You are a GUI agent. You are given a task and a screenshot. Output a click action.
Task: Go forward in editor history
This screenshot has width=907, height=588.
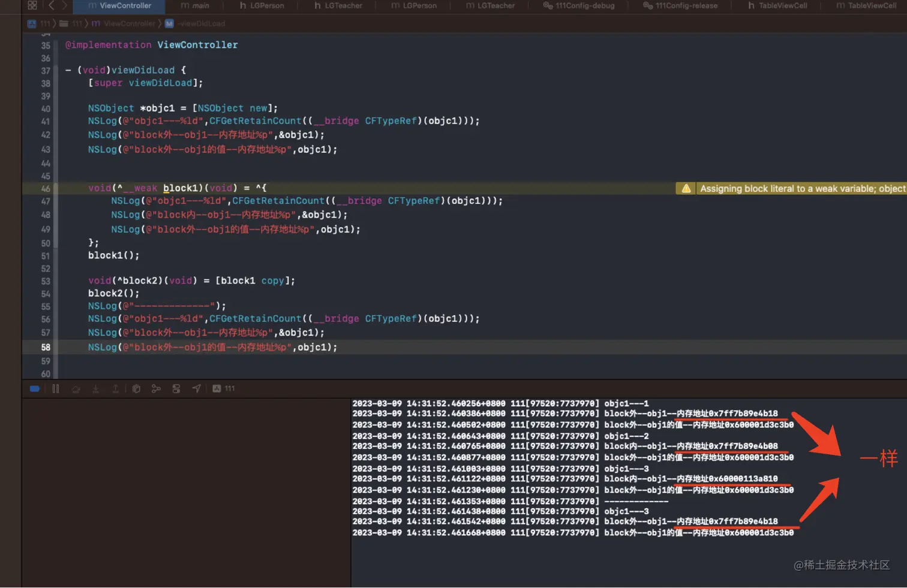64,5
